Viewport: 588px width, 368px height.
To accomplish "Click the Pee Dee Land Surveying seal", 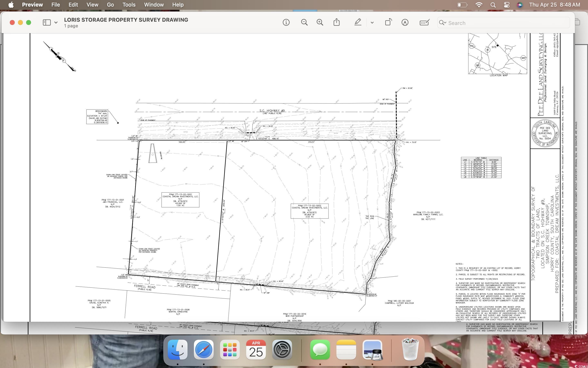I will (x=545, y=133).
